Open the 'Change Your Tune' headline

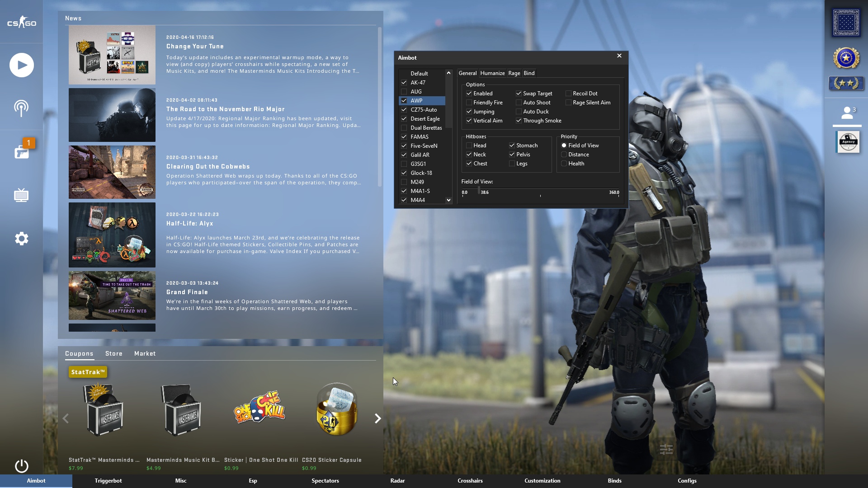tap(195, 46)
